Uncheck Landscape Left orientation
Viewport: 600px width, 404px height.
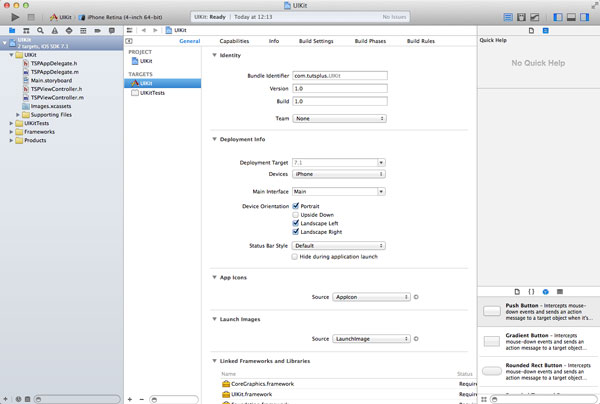click(295, 223)
